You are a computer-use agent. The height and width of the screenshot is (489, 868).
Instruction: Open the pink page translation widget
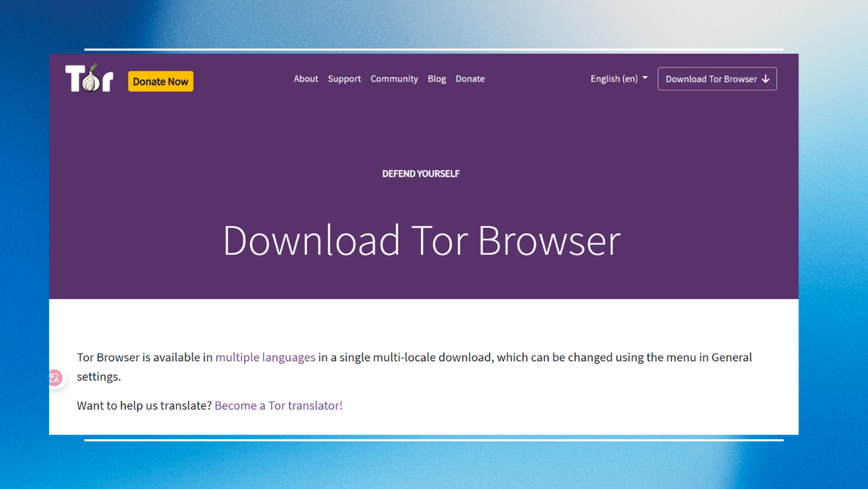54,378
